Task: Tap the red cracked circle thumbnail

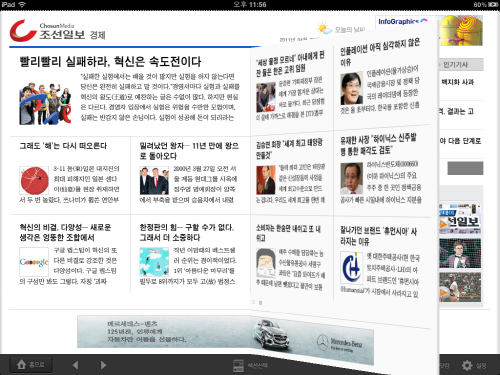Action: click(x=34, y=180)
